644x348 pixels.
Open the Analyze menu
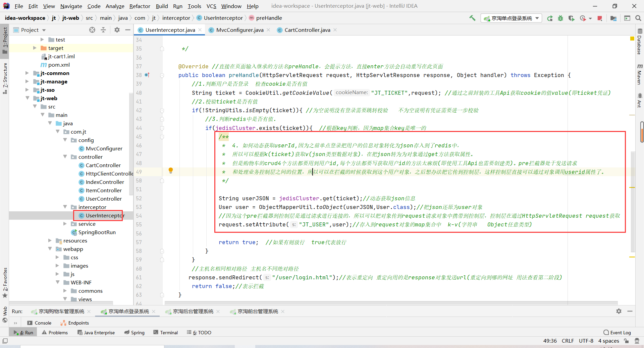115,6
